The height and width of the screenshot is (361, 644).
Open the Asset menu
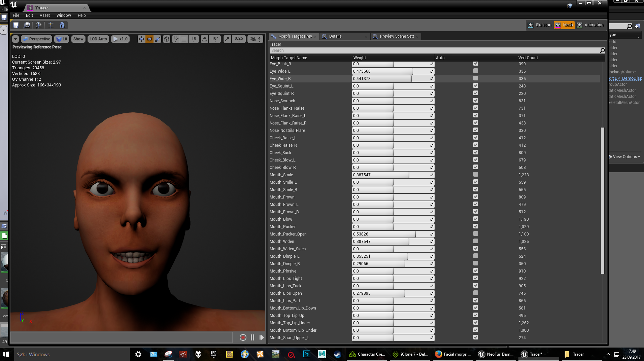tap(44, 15)
